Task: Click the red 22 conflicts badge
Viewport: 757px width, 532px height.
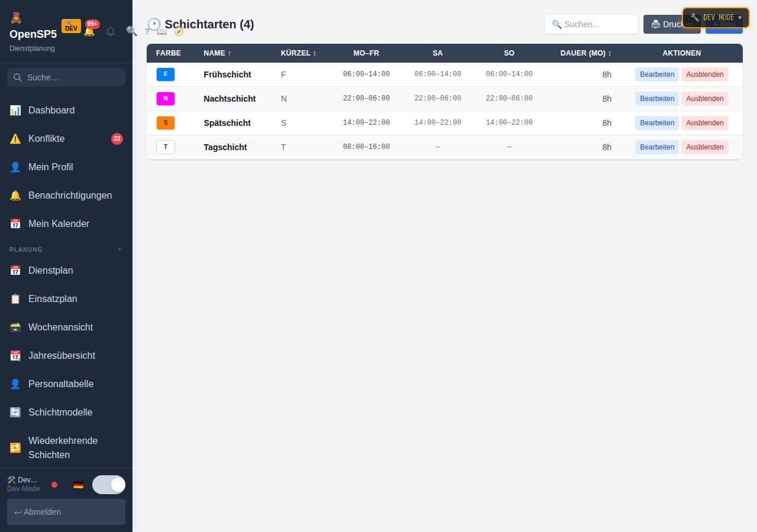Action: tap(117, 138)
